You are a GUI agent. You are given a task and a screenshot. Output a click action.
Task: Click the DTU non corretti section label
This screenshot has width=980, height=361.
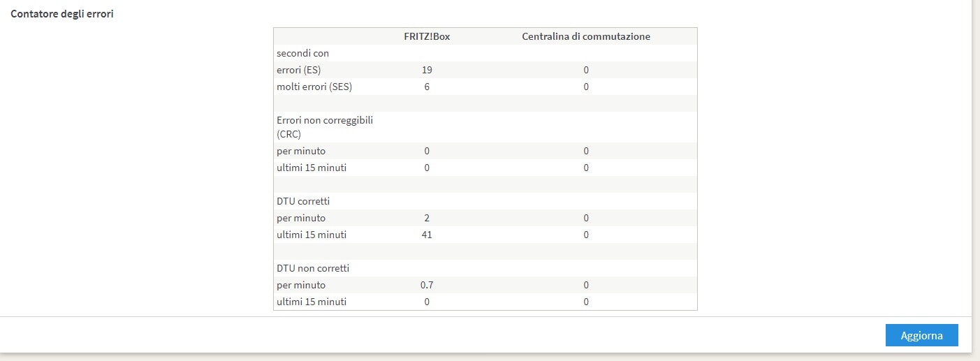point(312,268)
